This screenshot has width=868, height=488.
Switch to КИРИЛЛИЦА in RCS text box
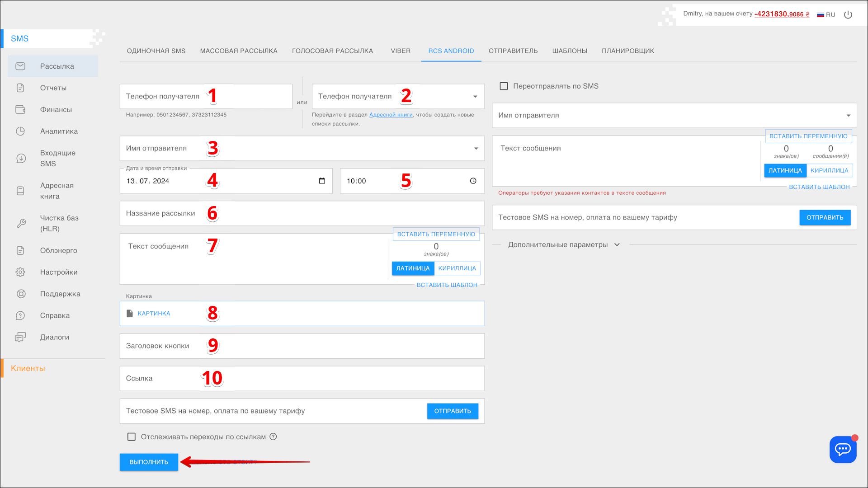click(457, 268)
